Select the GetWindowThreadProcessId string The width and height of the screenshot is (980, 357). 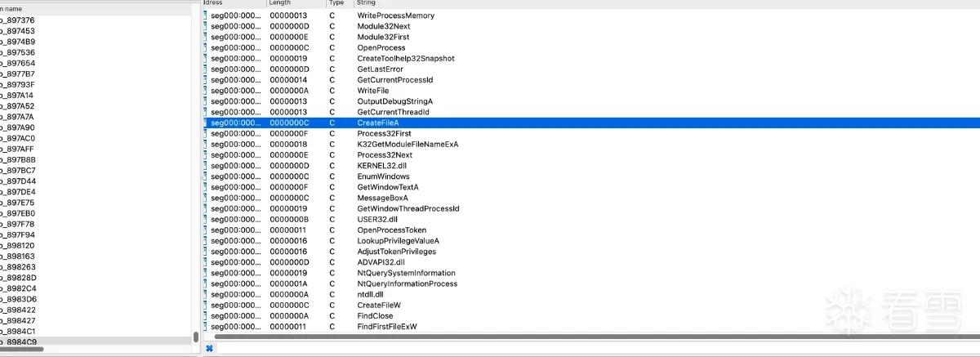pyautogui.click(x=591, y=208)
